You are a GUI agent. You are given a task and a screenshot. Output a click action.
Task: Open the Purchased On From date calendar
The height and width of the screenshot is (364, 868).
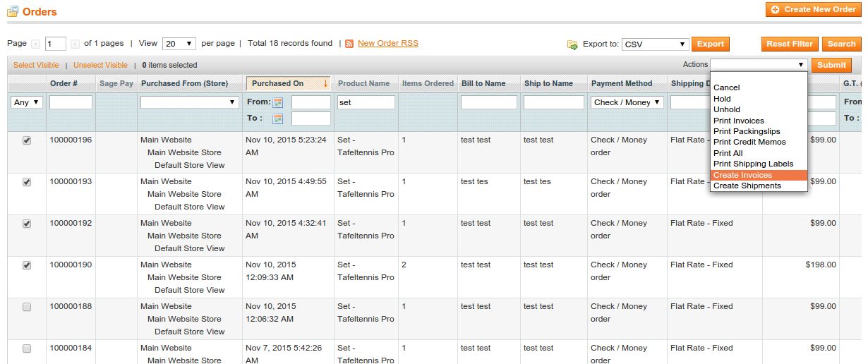coord(278,102)
